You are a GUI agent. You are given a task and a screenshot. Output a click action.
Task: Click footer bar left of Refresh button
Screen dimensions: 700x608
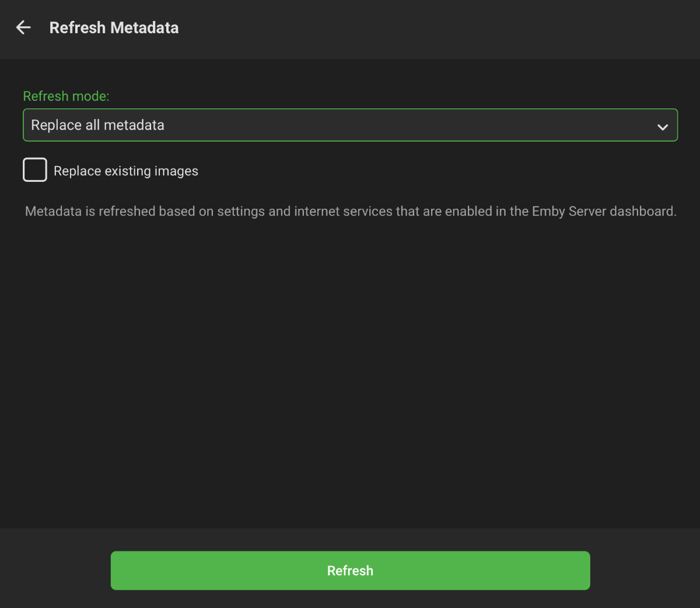point(55,570)
